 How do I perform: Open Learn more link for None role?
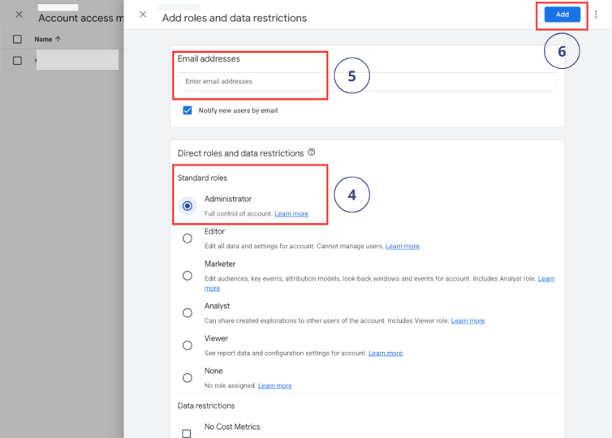coord(275,385)
